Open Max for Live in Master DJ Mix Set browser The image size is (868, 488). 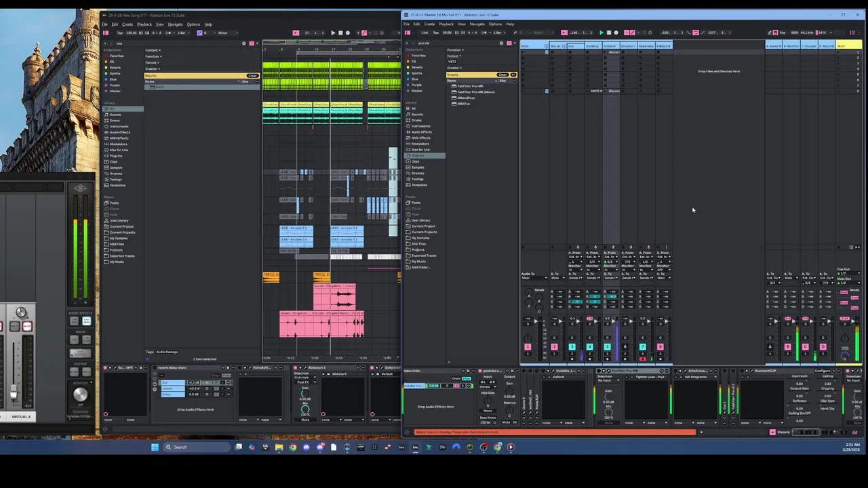(x=420, y=150)
